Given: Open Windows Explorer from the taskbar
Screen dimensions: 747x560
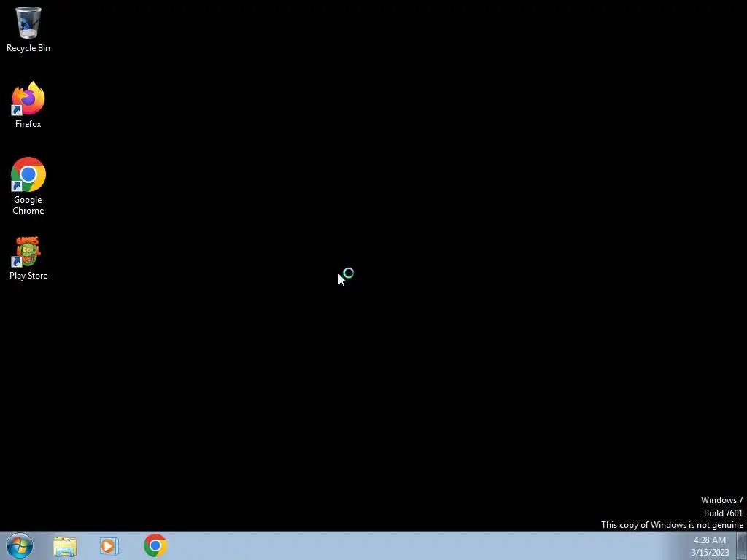Looking at the screenshot, I should (65, 546).
